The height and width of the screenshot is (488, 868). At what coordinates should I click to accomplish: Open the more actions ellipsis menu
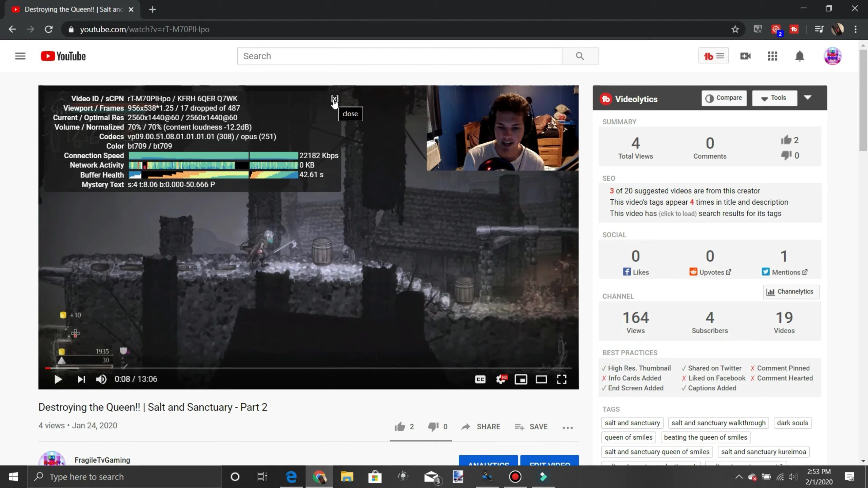click(x=568, y=428)
